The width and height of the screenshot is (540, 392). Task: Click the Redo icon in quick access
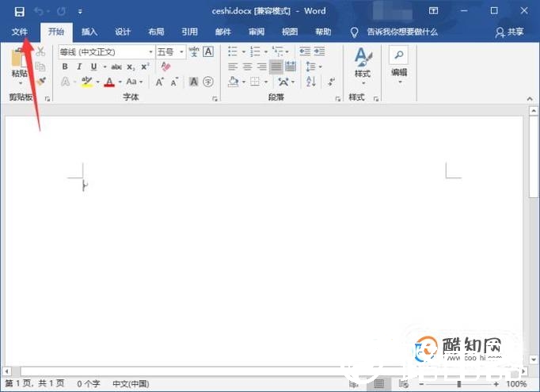61,12
